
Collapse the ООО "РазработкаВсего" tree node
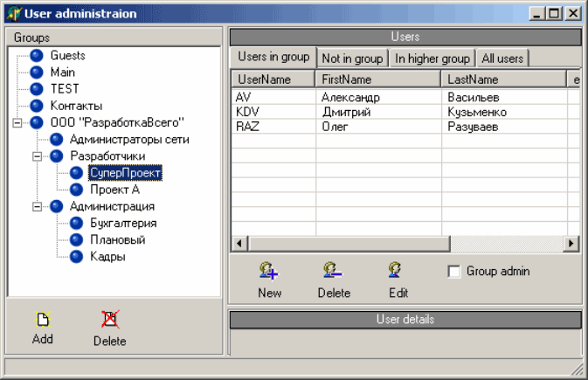click(17, 122)
